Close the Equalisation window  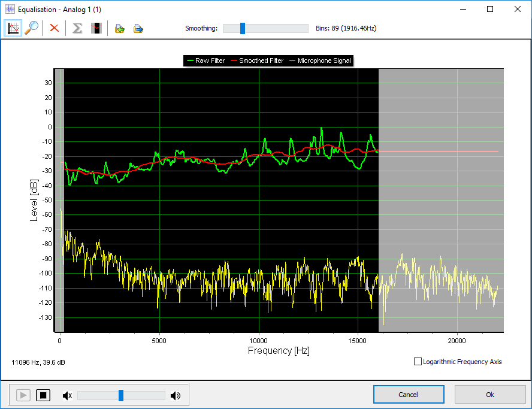[518, 9]
